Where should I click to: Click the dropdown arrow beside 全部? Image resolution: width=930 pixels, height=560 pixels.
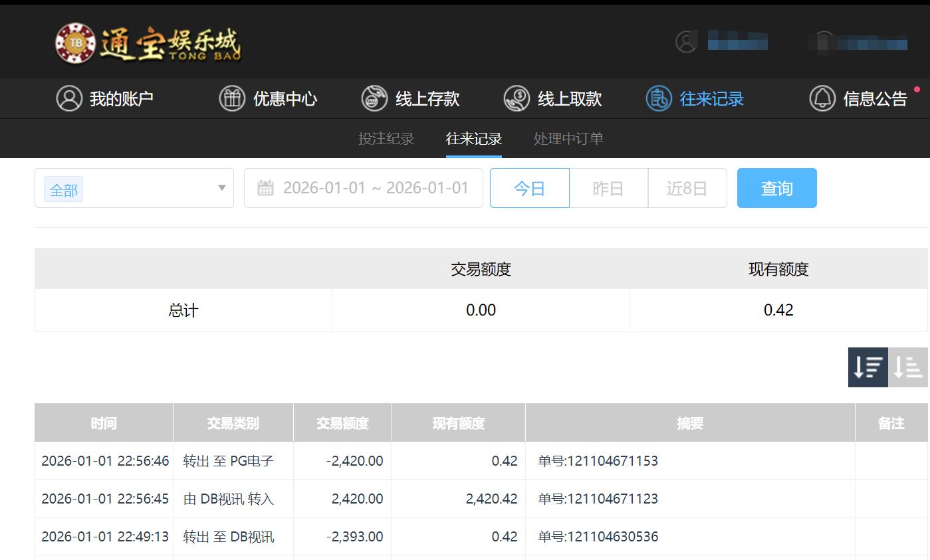(x=222, y=189)
